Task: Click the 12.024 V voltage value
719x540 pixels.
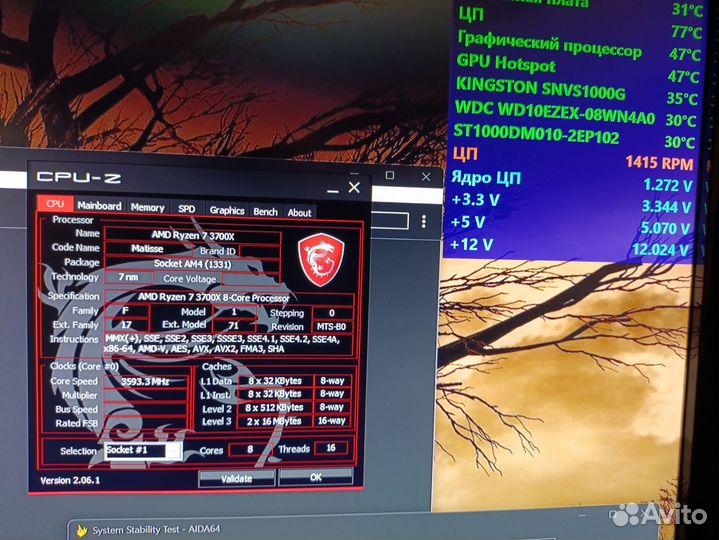Action: pos(660,250)
